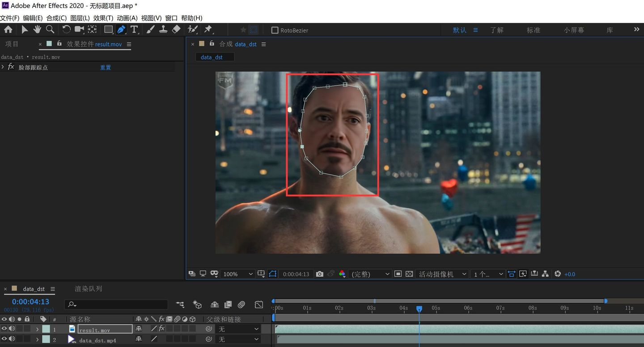This screenshot has width=644, height=347.
Task: Select the Hand tool in toolbar
Action: [x=37, y=29]
